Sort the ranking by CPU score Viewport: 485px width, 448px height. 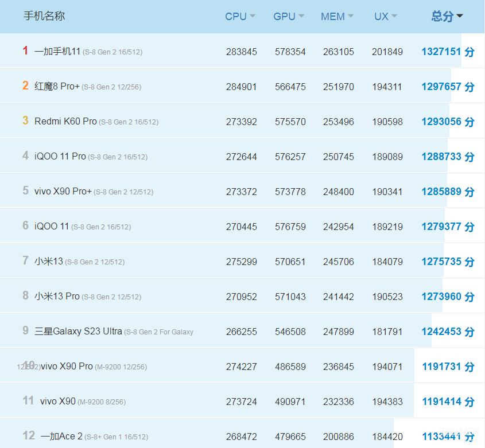pyautogui.click(x=240, y=16)
